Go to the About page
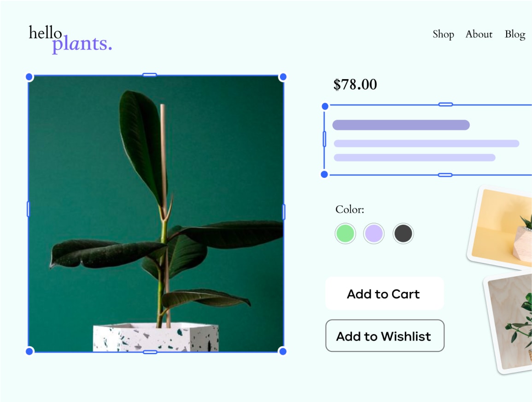The height and width of the screenshot is (402, 532). pyautogui.click(x=479, y=35)
